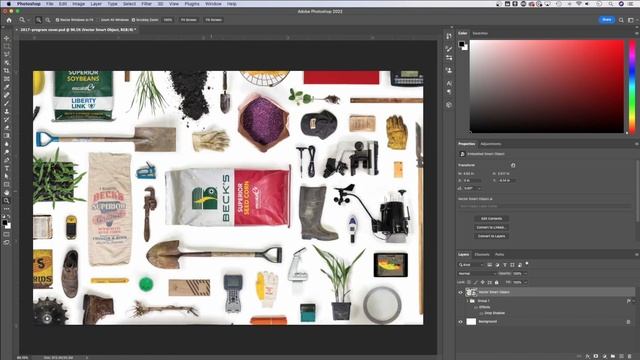
Task: Toggle Zoom All Windows checkbox
Action: click(98, 20)
